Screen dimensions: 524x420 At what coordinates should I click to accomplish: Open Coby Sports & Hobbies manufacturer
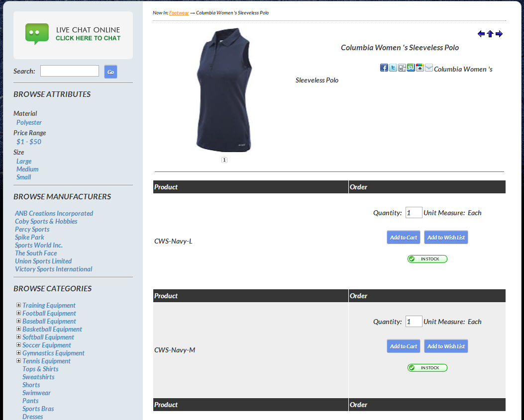pyautogui.click(x=46, y=221)
